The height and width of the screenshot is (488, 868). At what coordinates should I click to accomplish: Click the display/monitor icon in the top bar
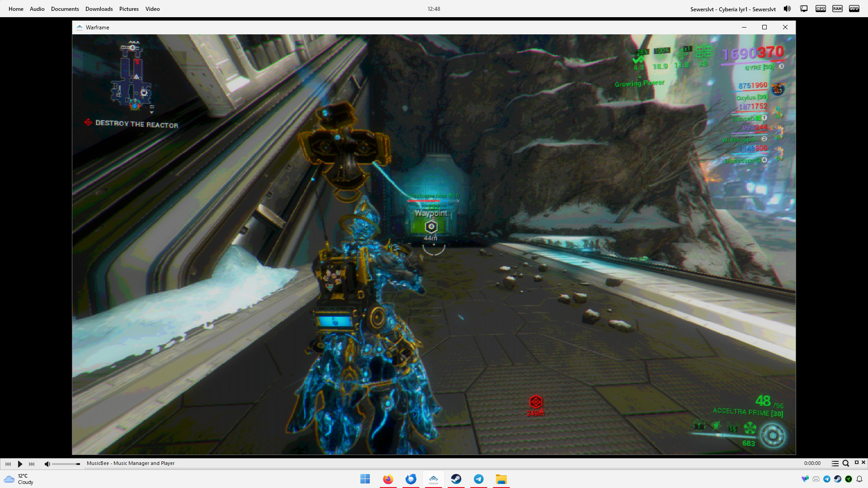click(x=804, y=9)
